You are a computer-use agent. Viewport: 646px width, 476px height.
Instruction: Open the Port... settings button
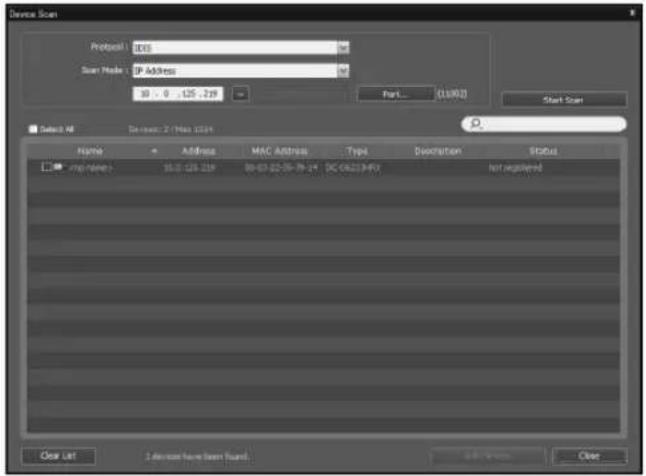pyautogui.click(x=396, y=94)
